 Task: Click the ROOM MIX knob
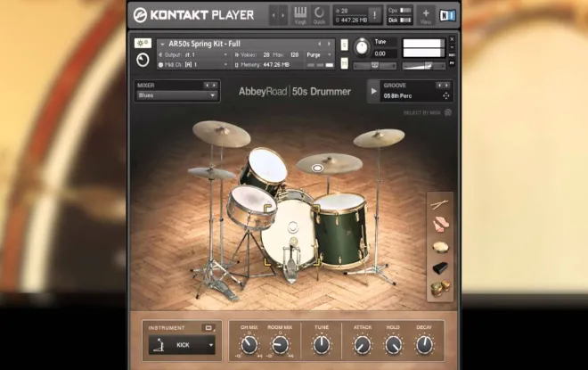tap(280, 345)
